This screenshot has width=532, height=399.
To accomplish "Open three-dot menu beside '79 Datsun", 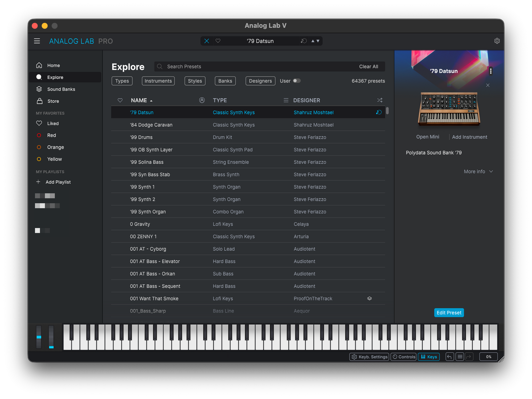I will point(491,71).
